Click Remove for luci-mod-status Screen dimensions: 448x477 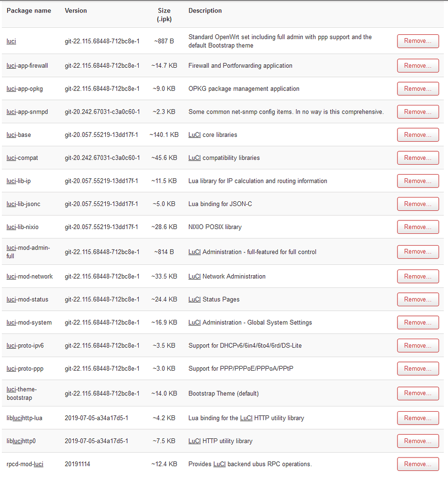[x=418, y=300]
